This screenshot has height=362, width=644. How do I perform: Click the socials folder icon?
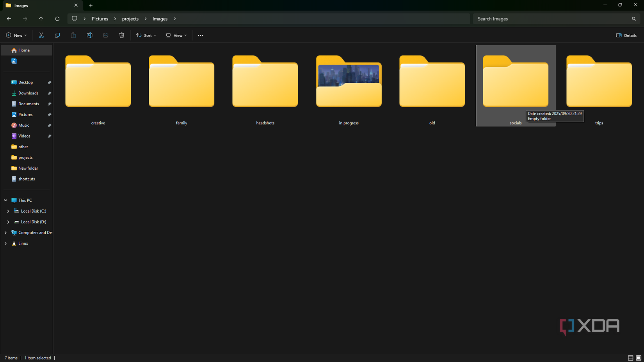point(516,81)
